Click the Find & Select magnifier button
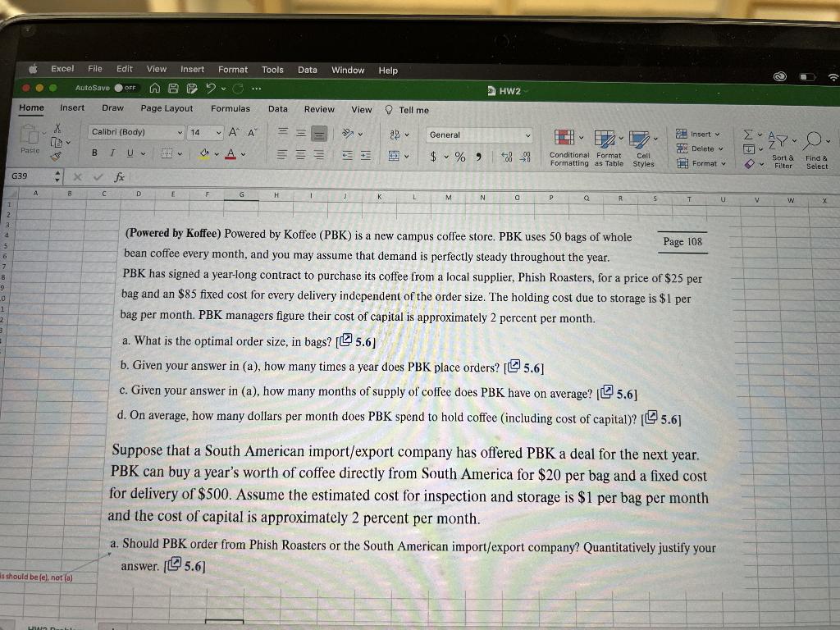840x630 pixels. tap(816, 151)
